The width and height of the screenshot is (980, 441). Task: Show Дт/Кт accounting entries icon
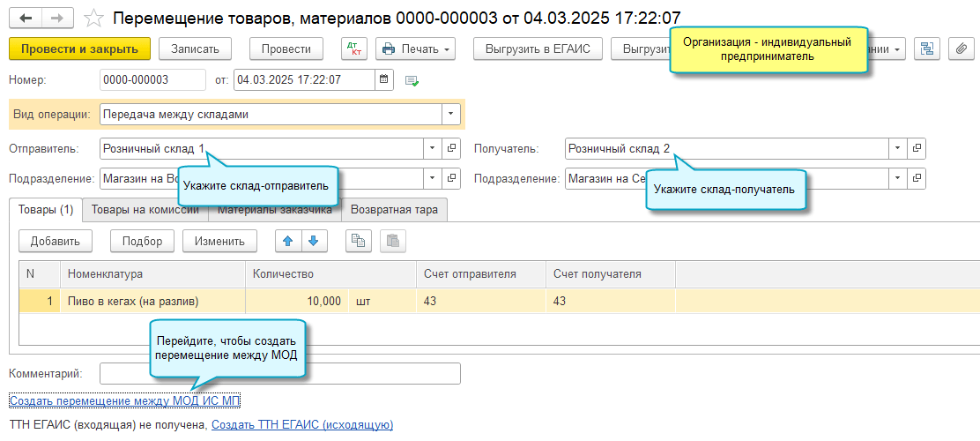click(x=354, y=49)
